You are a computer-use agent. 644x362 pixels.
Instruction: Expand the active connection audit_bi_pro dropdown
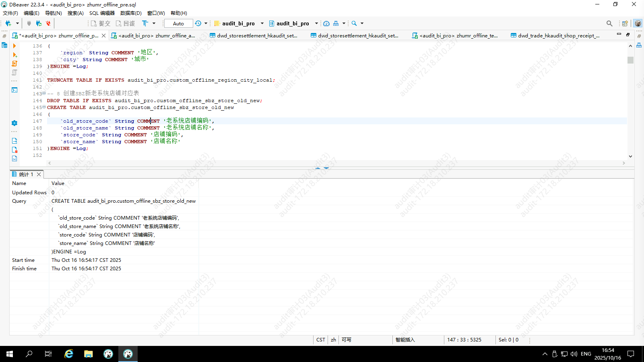(x=262, y=23)
